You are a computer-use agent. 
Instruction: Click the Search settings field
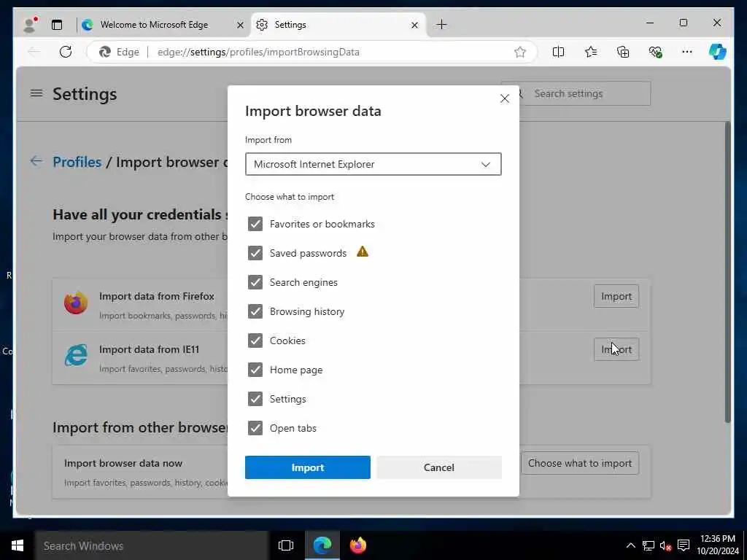point(585,93)
